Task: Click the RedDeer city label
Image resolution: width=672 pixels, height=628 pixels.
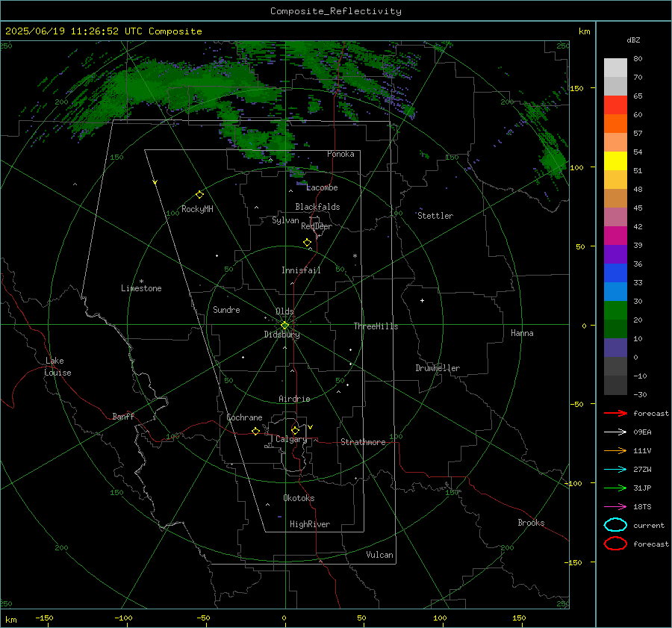Action: click(x=317, y=226)
